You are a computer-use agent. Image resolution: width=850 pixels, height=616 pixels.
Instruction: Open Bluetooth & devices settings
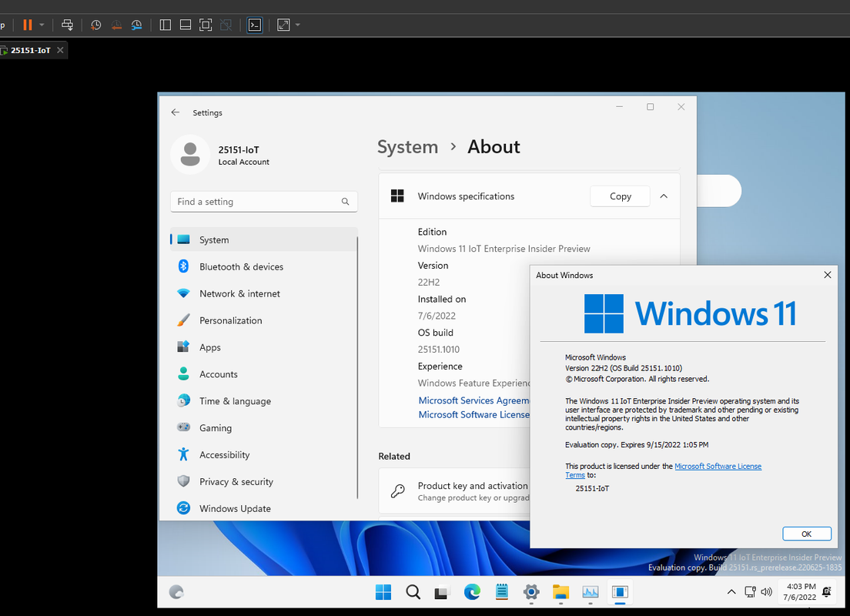[263, 266]
